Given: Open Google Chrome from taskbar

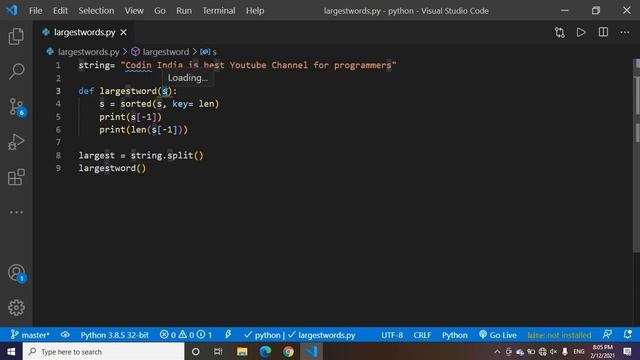Looking at the screenshot, I should [288, 351].
